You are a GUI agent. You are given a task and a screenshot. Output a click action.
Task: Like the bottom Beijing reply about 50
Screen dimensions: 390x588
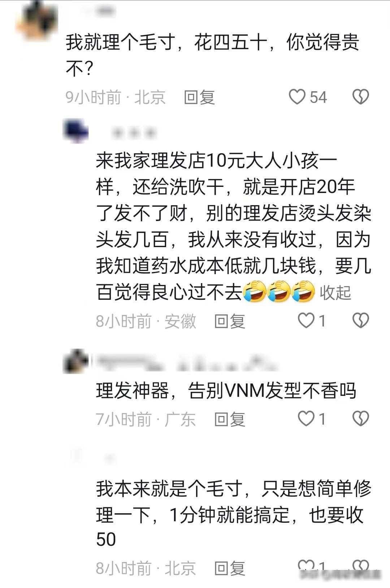[x=306, y=567]
